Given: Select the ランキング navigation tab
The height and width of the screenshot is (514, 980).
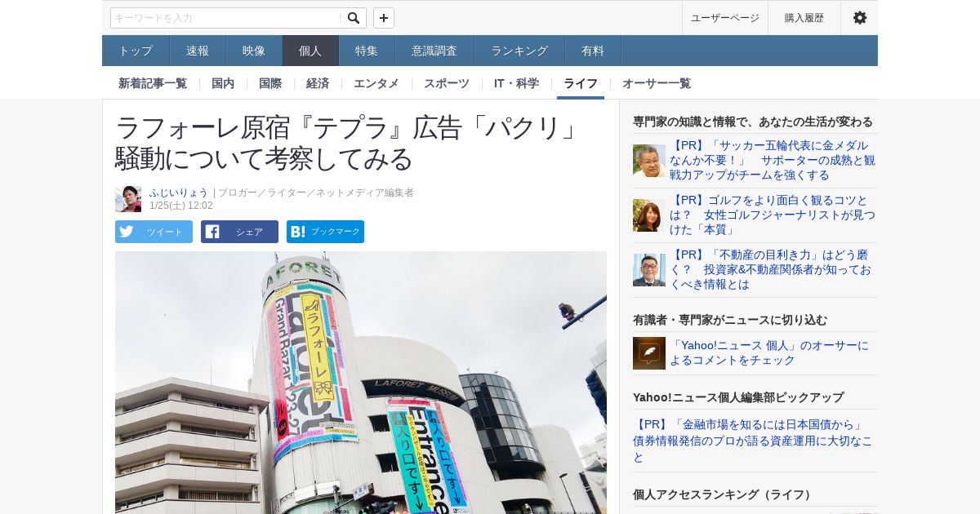Looking at the screenshot, I should [519, 51].
